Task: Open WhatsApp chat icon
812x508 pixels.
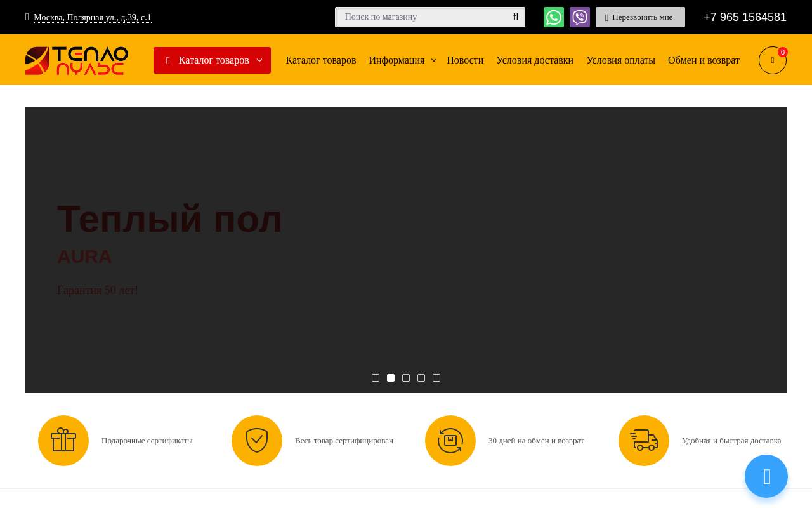Action: pyautogui.click(x=554, y=17)
